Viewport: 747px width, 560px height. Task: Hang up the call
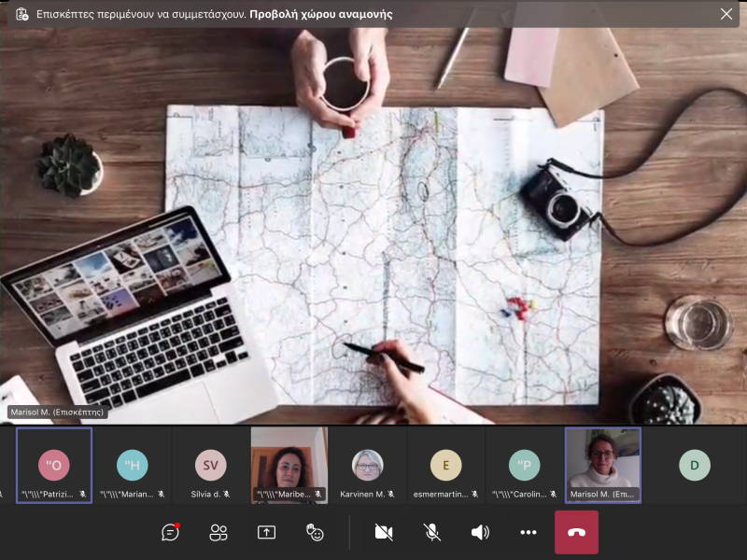coord(576,532)
